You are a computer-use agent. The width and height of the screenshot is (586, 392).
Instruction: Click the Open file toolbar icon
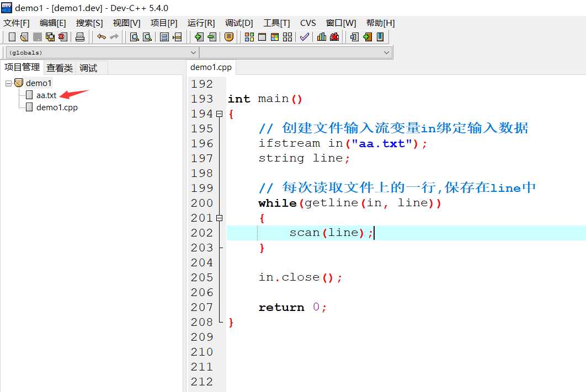25,37
